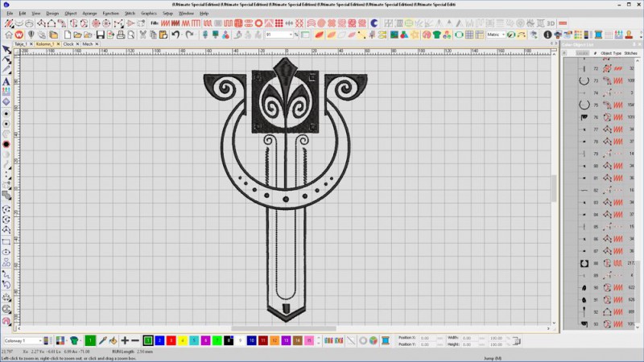Select red color swatch 3
This screenshot has height=362, width=644.
point(171,340)
